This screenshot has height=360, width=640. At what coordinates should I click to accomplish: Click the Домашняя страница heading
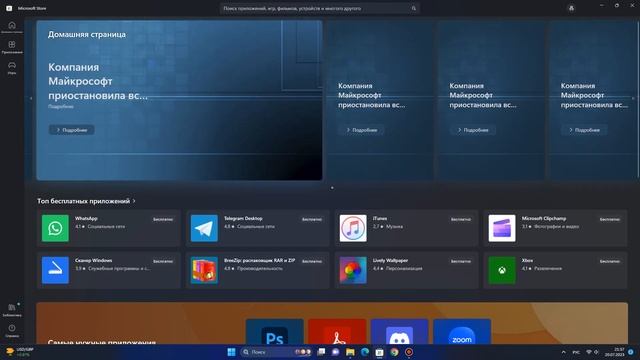tap(87, 34)
